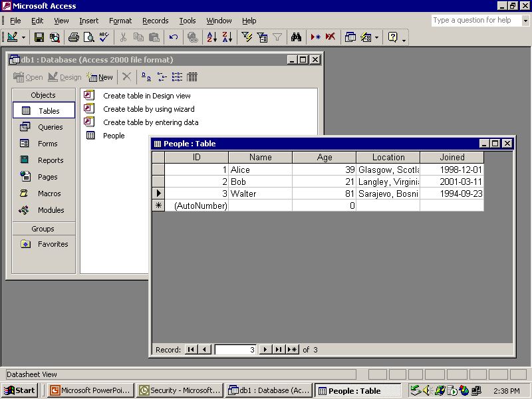Click the New button in database window
This screenshot has height=399, width=532.
[x=100, y=77]
